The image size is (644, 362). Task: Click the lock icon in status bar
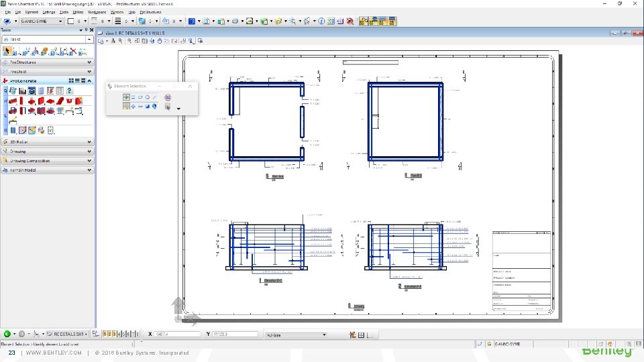coord(489,344)
